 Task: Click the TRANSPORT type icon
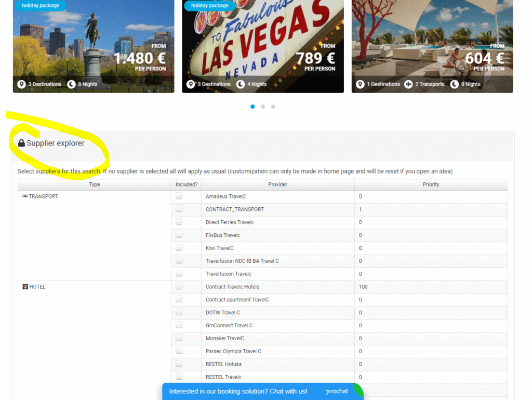click(x=25, y=196)
